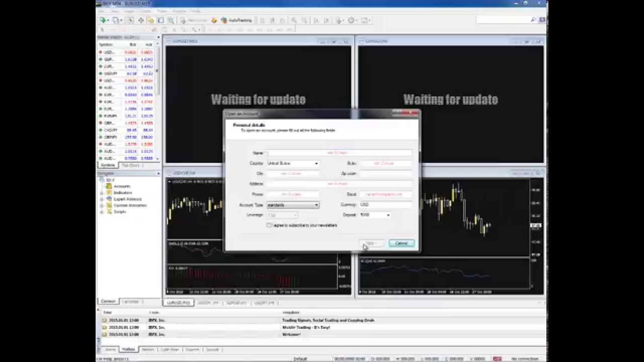Select the USDJPY row in Market Watch
Viewport: 644px width, 362px height.
click(x=126, y=73)
